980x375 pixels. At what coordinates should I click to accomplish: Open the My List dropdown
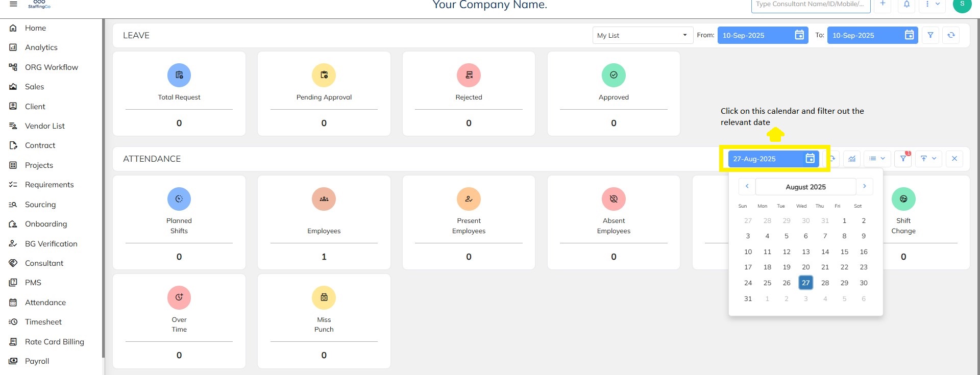[642, 35]
